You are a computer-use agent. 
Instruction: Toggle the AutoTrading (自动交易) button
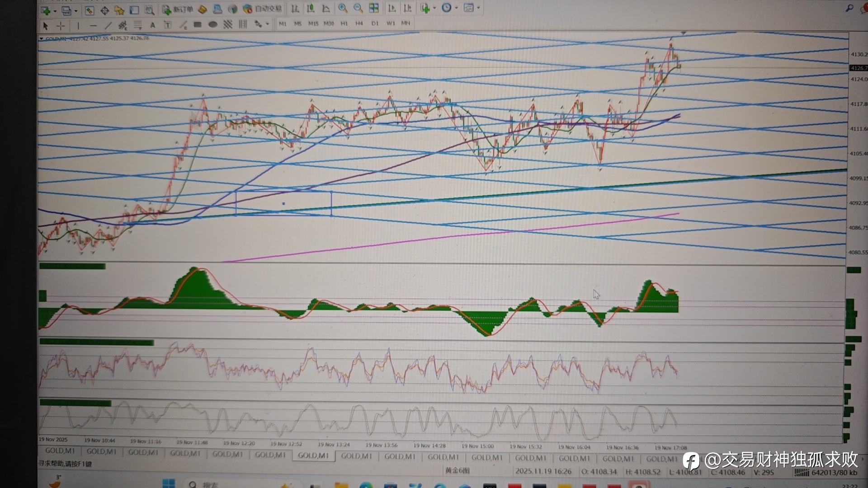[x=262, y=9]
